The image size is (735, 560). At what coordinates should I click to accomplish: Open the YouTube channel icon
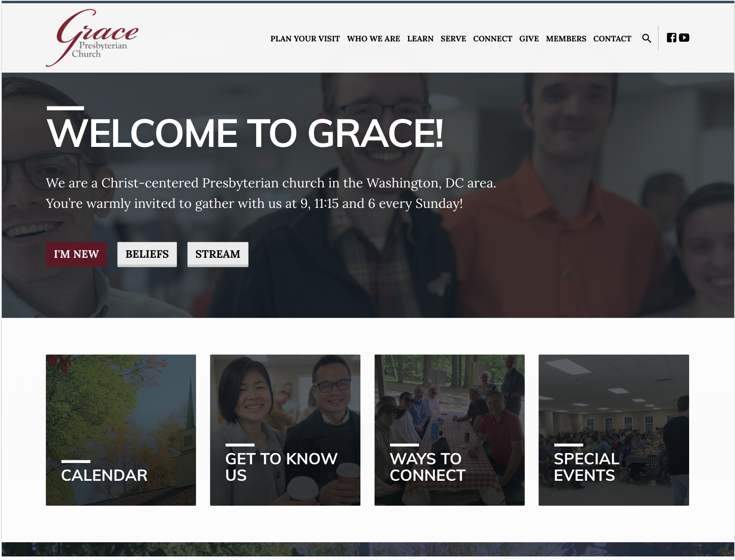coord(684,38)
